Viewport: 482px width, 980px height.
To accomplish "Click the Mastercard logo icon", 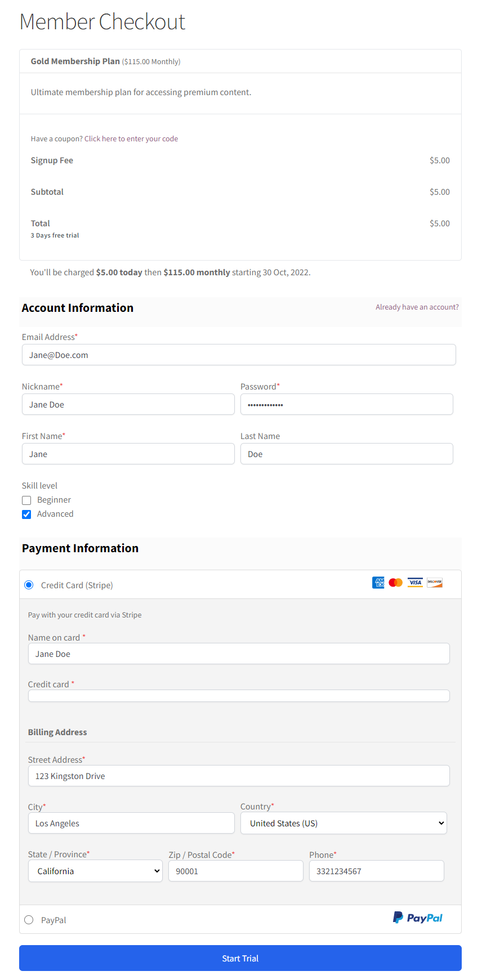I will point(396,583).
